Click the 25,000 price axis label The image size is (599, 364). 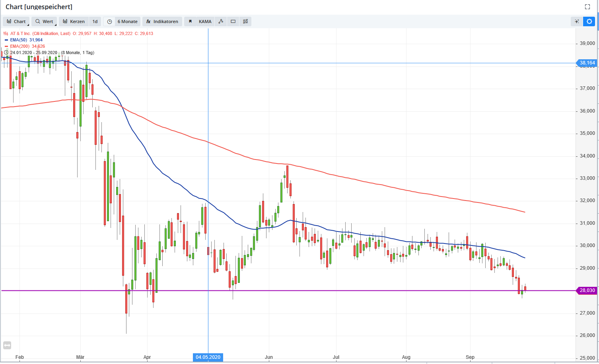587,358
